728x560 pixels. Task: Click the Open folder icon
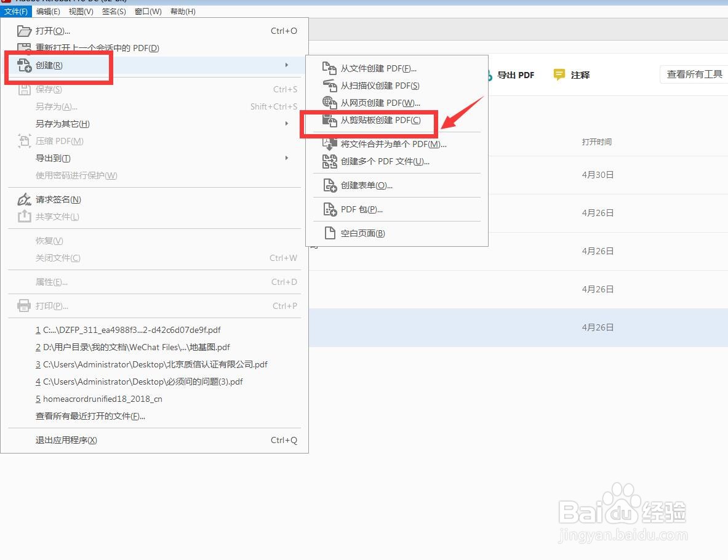[24, 31]
